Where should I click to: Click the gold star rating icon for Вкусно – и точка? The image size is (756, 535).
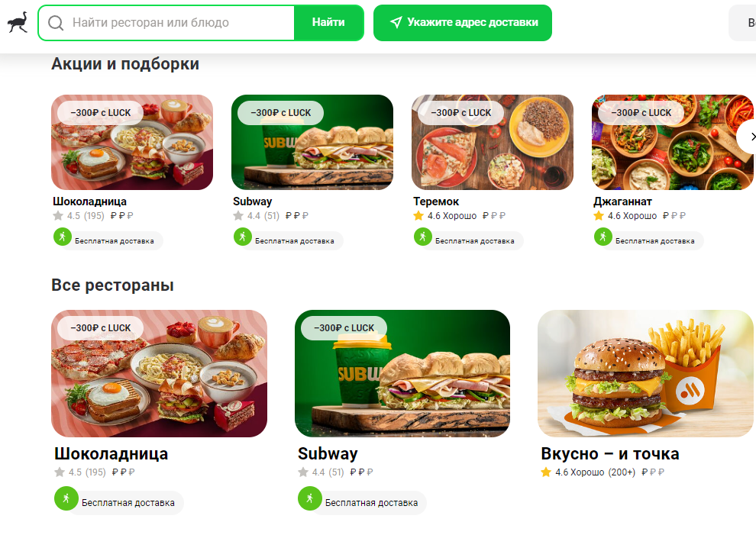click(546, 472)
